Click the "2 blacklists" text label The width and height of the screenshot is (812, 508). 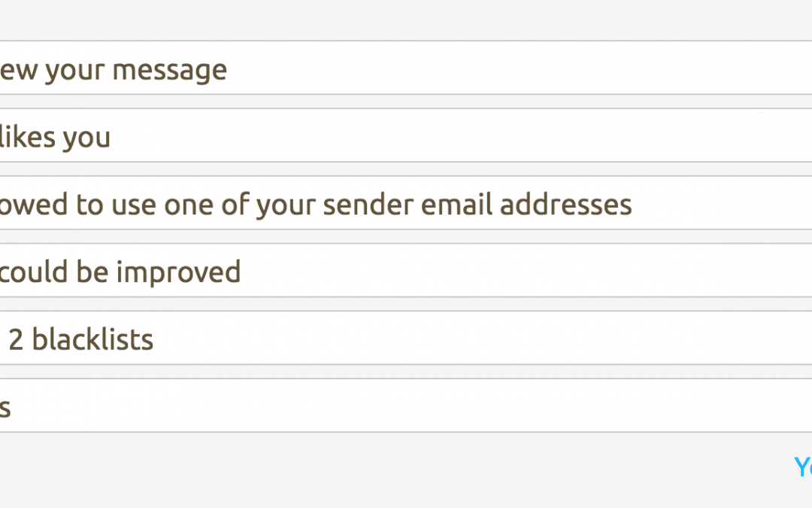click(x=80, y=340)
